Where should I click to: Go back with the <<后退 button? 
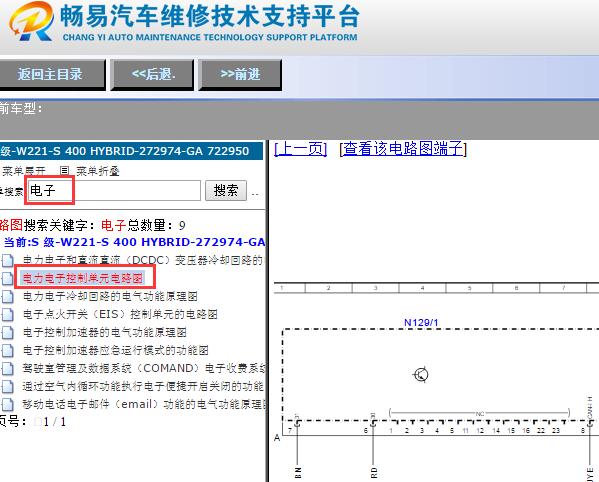tap(152, 74)
